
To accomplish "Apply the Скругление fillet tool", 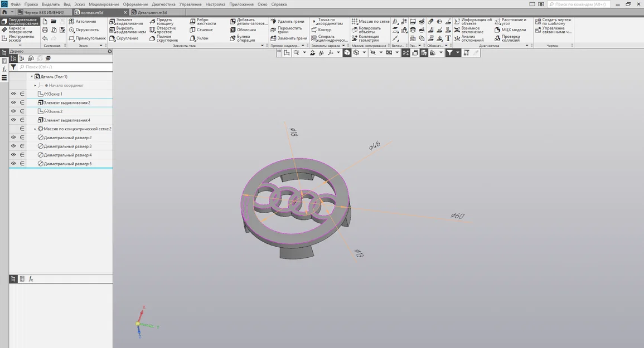I will click(124, 38).
